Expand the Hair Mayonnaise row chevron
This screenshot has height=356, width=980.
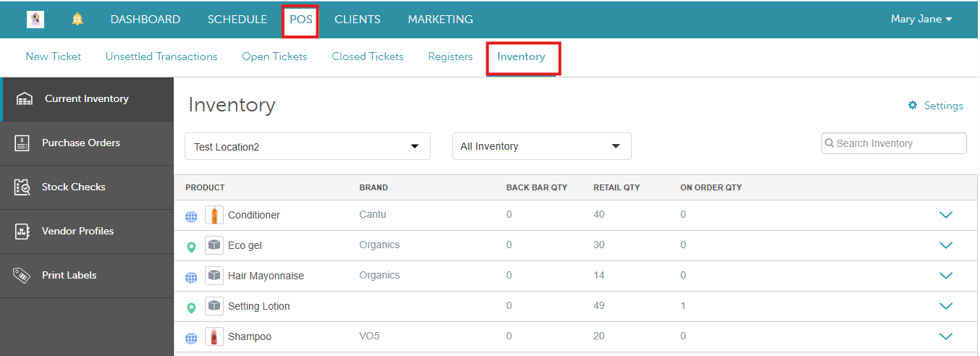945,276
